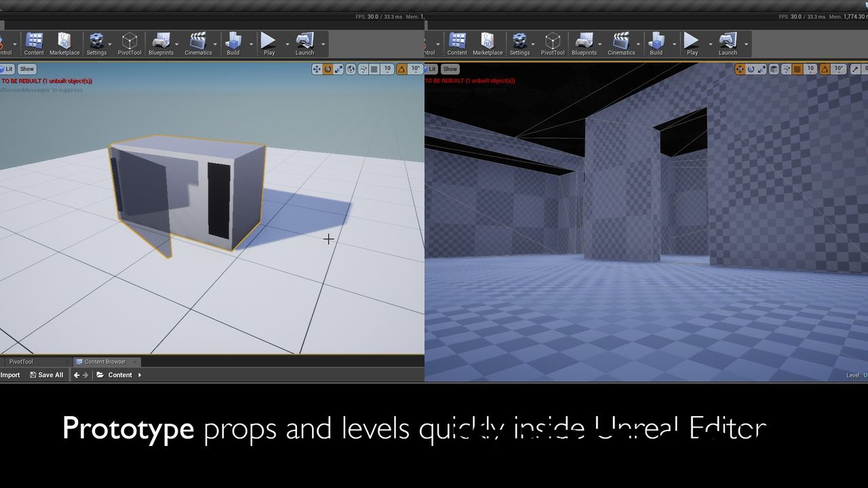Expand Blueprints dropdown arrow in left toolbar
This screenshot has height=488, width=868.
180,44
